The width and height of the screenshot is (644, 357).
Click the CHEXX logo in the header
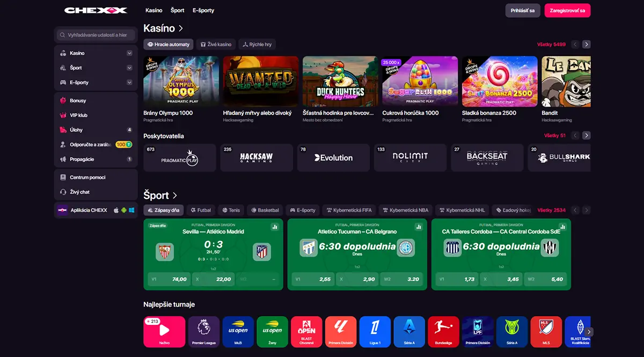click(96, 10)
